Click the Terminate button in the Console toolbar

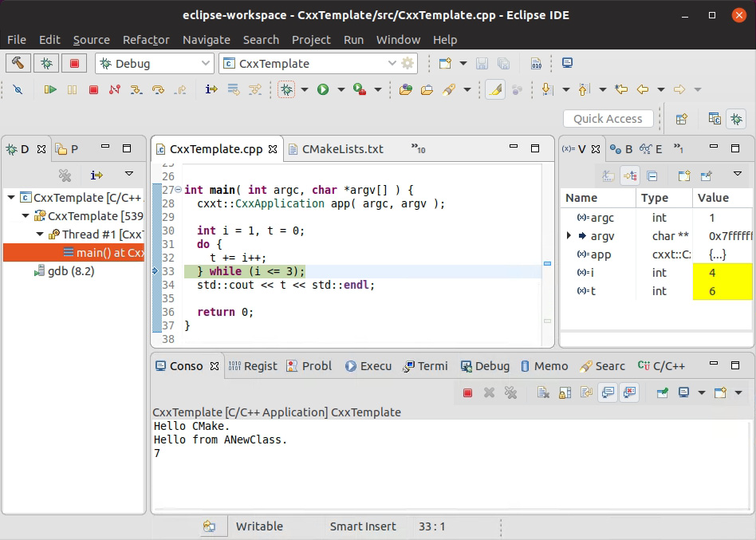click(x=468, y=392)
